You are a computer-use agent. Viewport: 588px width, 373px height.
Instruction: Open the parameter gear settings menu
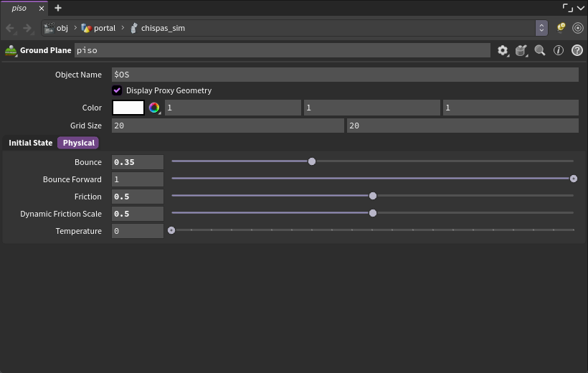point(503,50)
